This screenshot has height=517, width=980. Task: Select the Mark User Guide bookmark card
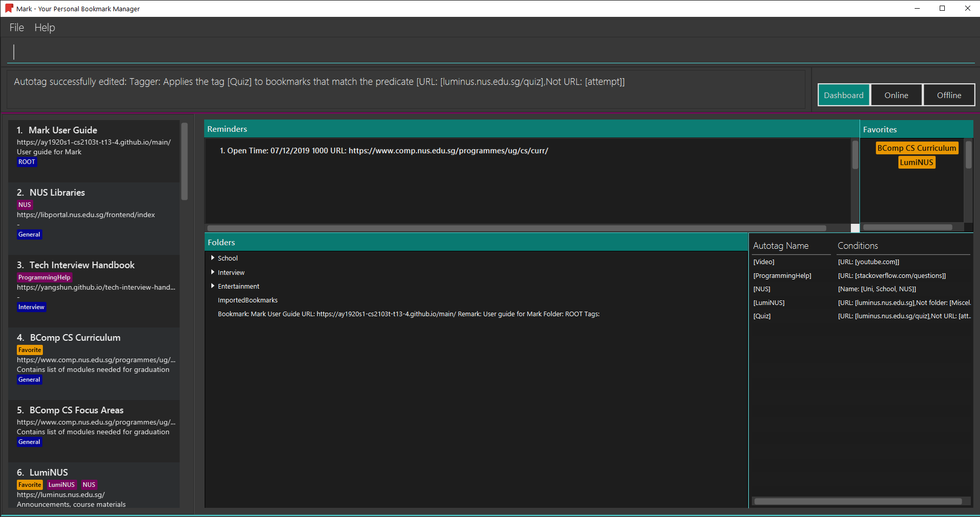click(x=94, y=151)
